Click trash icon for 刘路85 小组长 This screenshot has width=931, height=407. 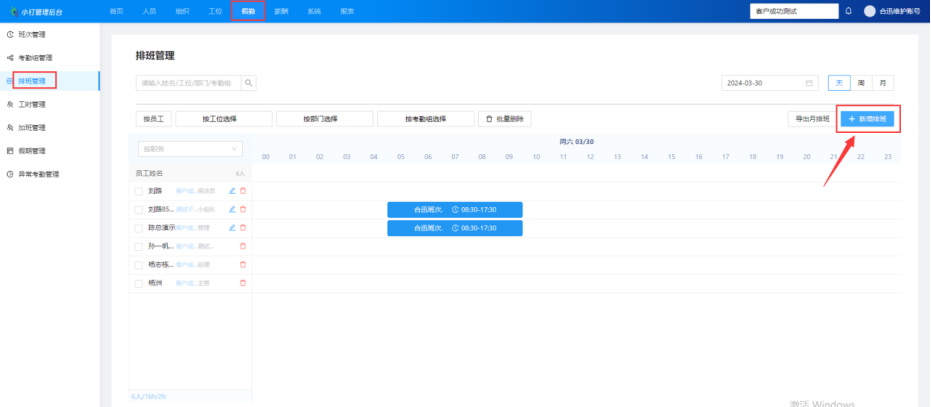click(x=242, y=209)
